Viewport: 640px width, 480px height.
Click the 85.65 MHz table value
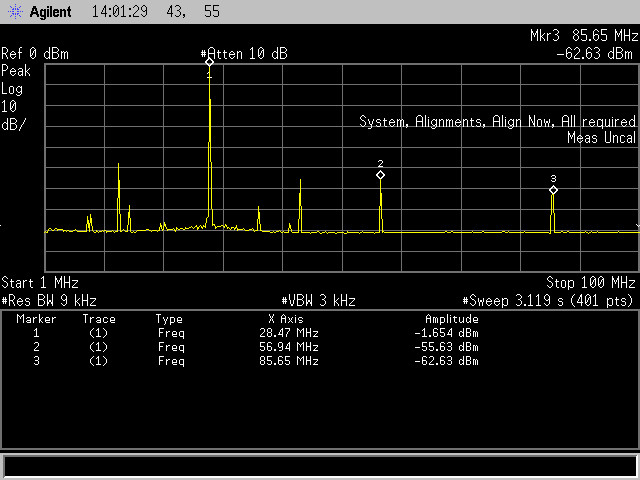point(289,361)
